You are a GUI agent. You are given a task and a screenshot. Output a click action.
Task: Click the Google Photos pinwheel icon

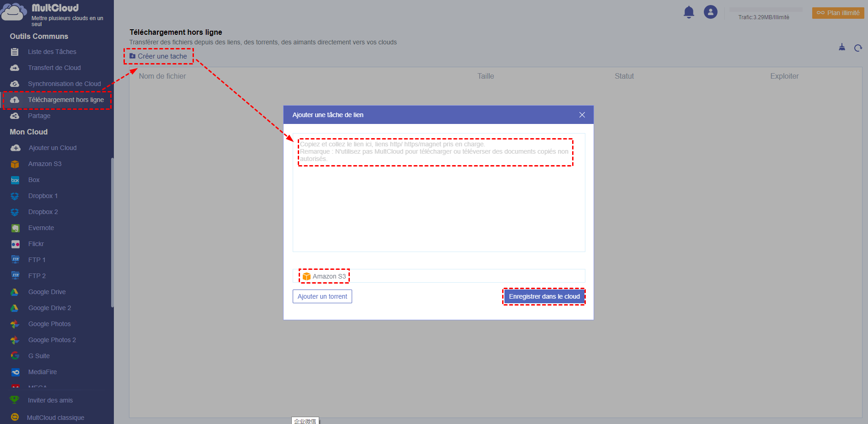[x=15, y=324]
